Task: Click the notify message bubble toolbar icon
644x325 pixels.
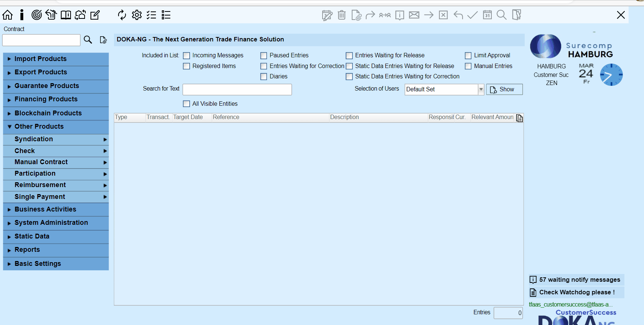Action: [399, 15]
